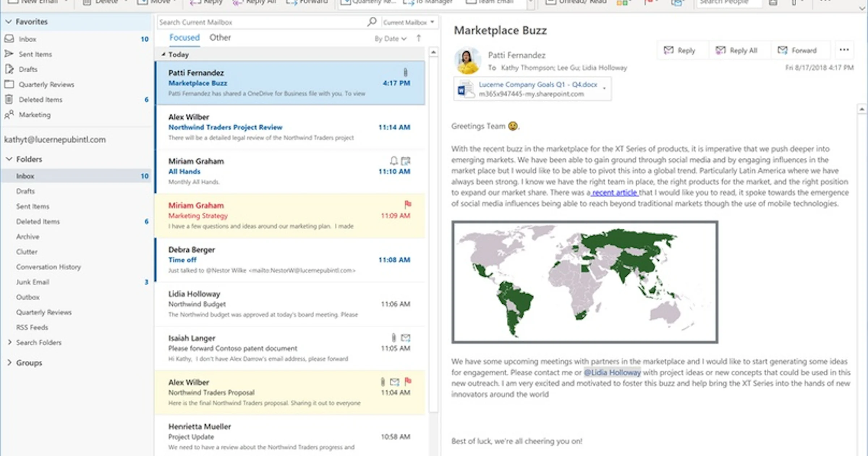Screen dimensions: 868x456
Task: Select the Focused tab
Action: click(x=184, y=37)
